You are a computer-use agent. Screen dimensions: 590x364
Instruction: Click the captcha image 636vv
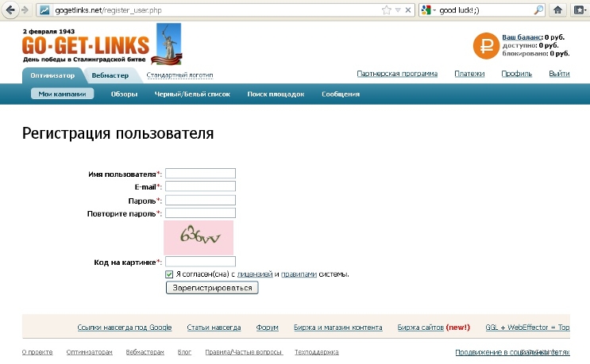(x=199, y=237)
